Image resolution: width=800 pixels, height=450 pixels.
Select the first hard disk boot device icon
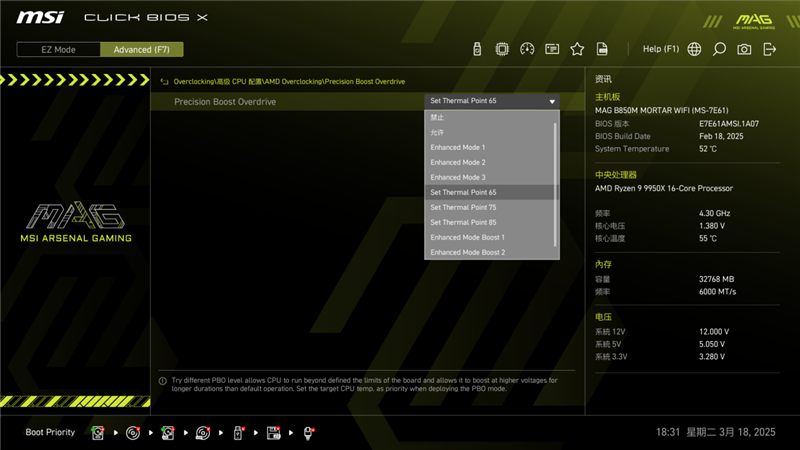(x=97, y=433)
